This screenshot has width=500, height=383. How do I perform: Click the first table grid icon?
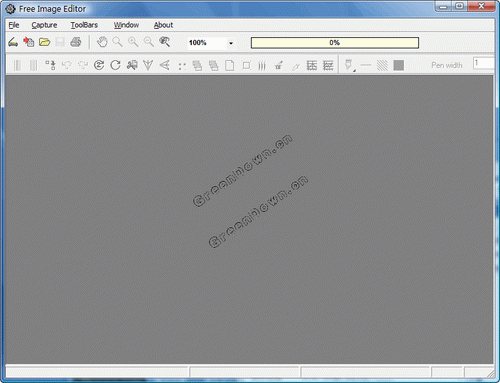click(312, 65)
